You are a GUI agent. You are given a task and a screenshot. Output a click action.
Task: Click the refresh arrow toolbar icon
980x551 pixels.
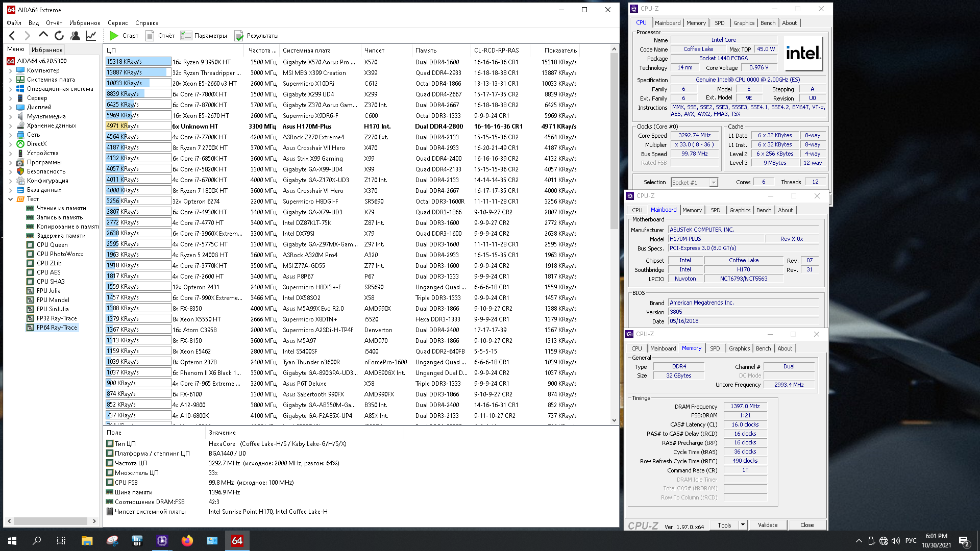click(59, 36)
